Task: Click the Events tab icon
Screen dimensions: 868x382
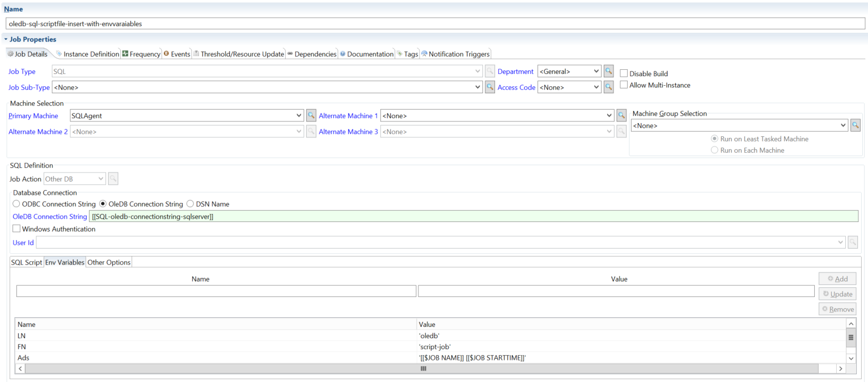Action: 166,54
